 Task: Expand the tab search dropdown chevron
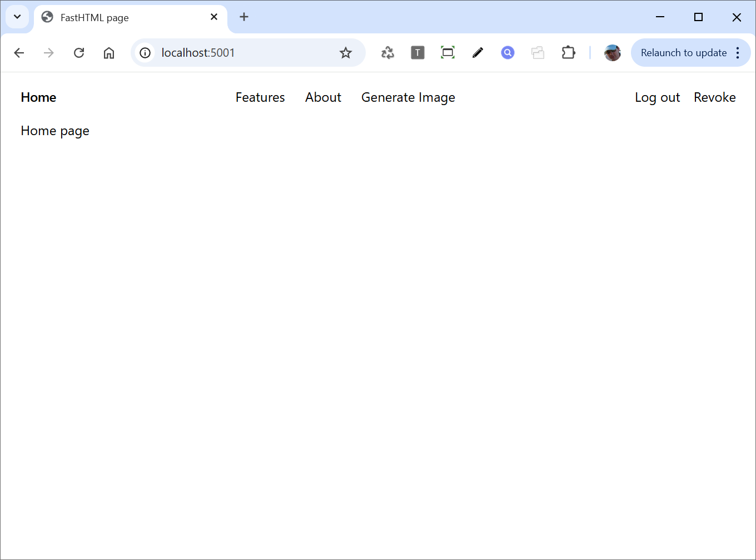point(17,17)
